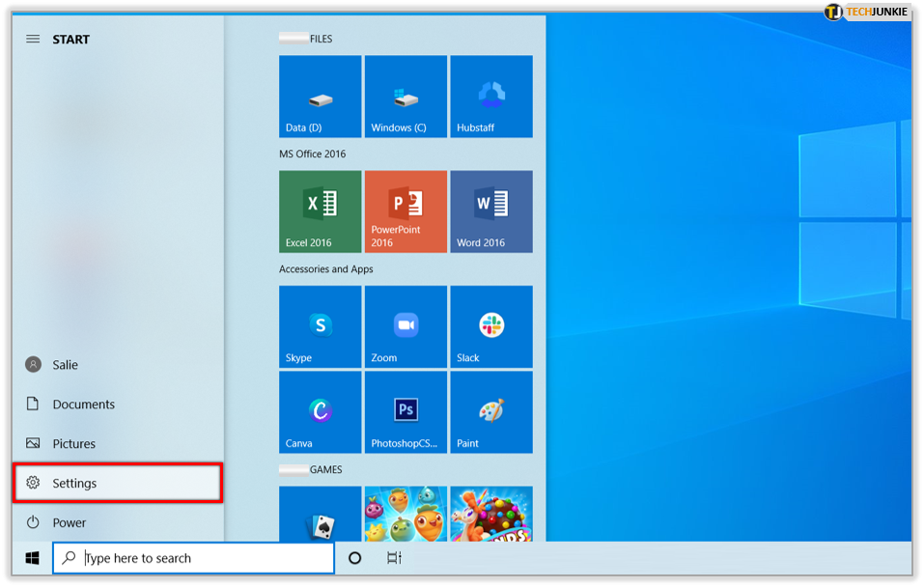Launch the Canva tile

pyautogui.click(x=320, y=412)
